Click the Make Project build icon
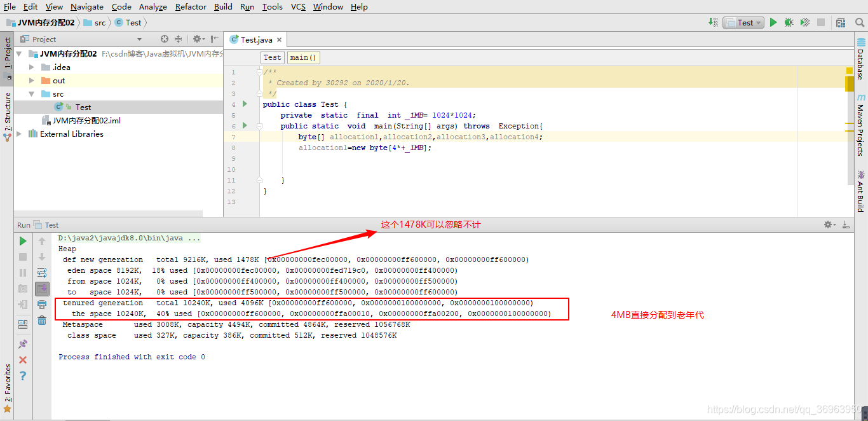 pyautogui.click(x=713, y=22)
